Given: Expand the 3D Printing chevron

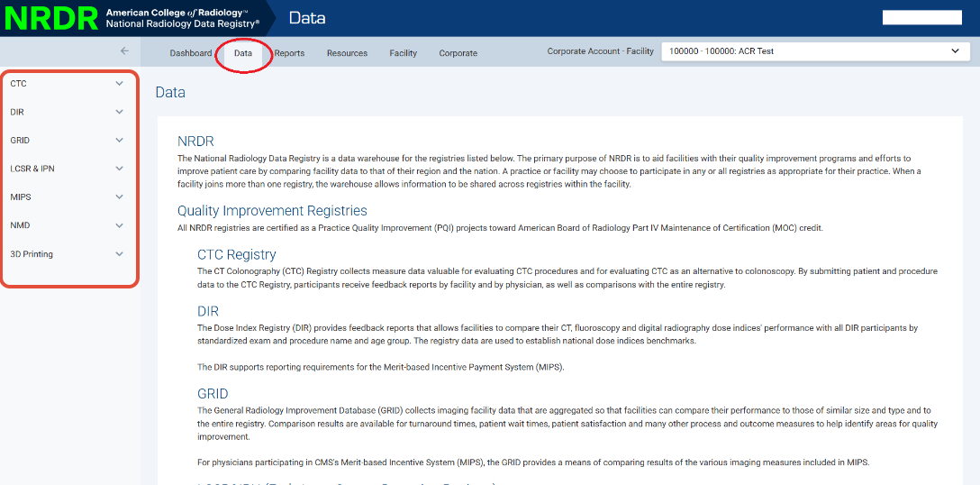Looking at the screenshot, I should [x=120, y=254].
